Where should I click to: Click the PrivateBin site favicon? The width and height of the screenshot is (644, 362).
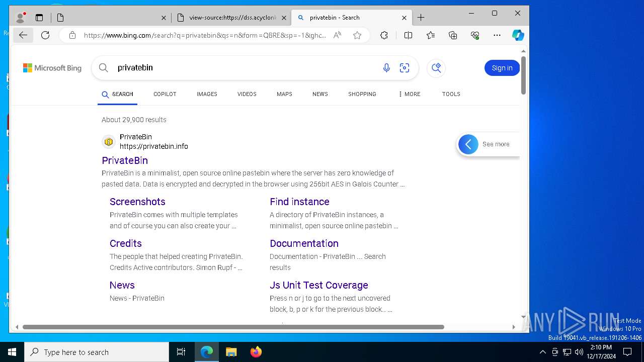click(109, 142)
